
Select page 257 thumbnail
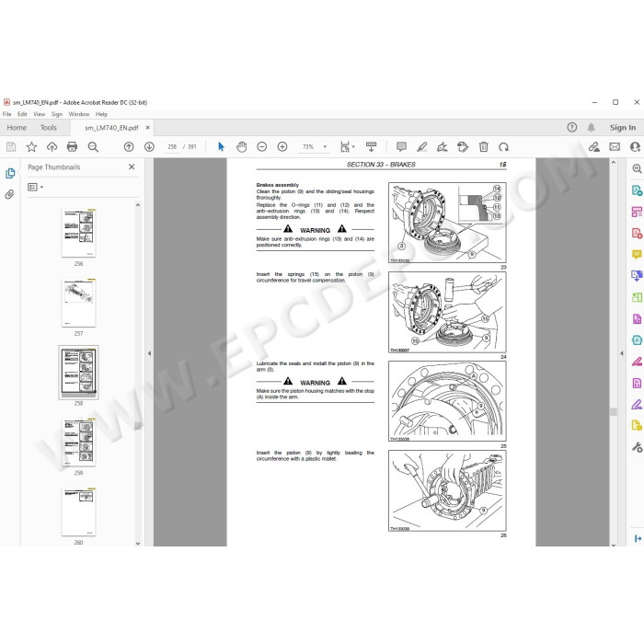coord(78,303)
